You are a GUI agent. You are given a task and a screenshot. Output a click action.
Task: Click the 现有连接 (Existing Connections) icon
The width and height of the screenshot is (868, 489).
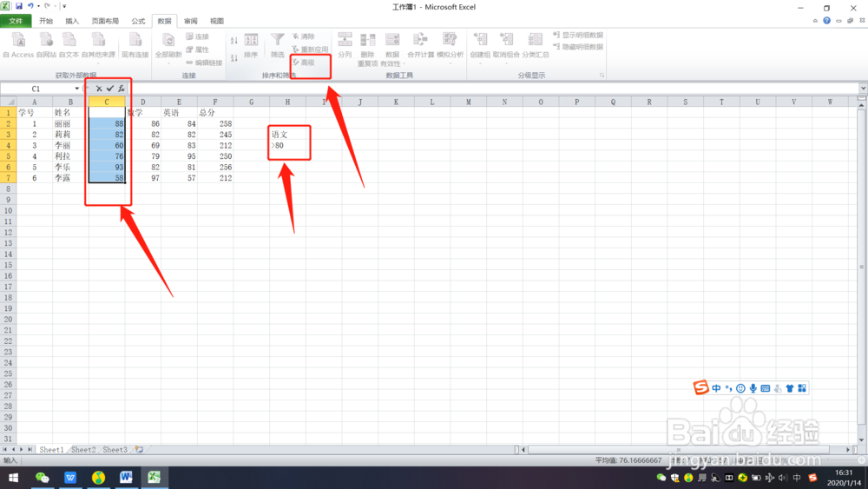pos(135,45)
